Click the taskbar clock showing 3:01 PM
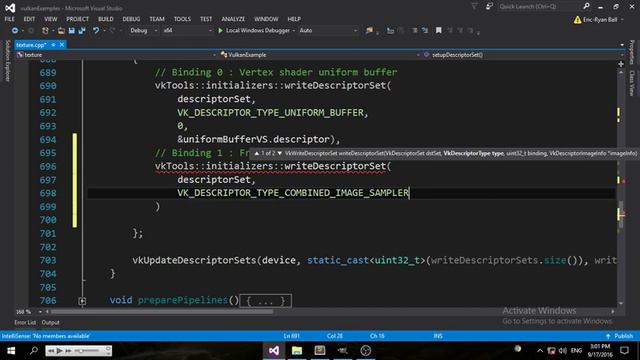Viewport: 640px width, 360px height. point(600,351)
